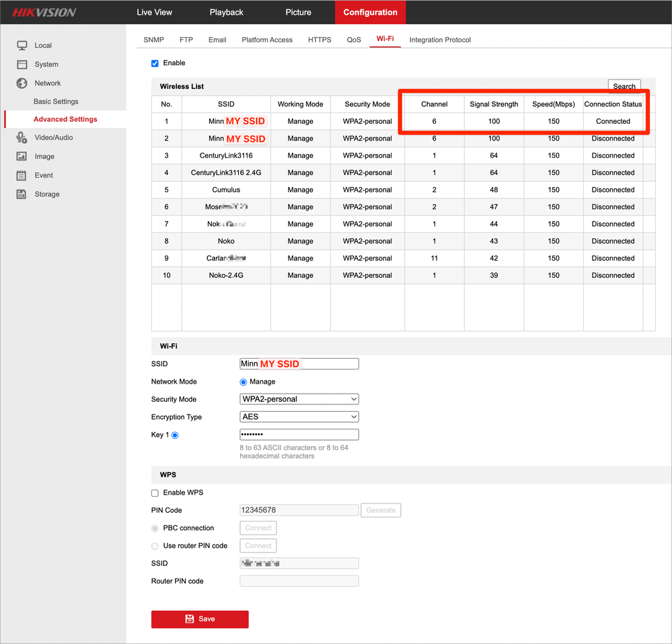Check the Enable WPS checkbox
The width and height of the screenshot is (672, 644).
[155, 493]
